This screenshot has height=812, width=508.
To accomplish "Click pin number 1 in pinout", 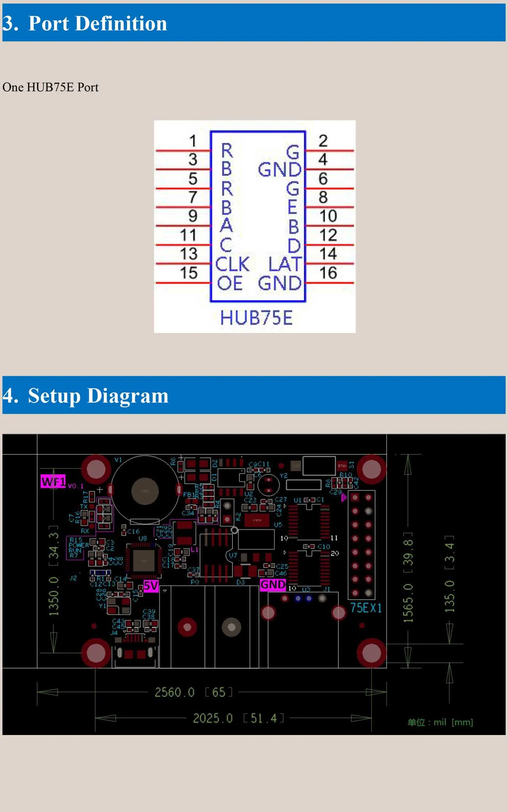I will pyautogui.click(x=193, y=141).
